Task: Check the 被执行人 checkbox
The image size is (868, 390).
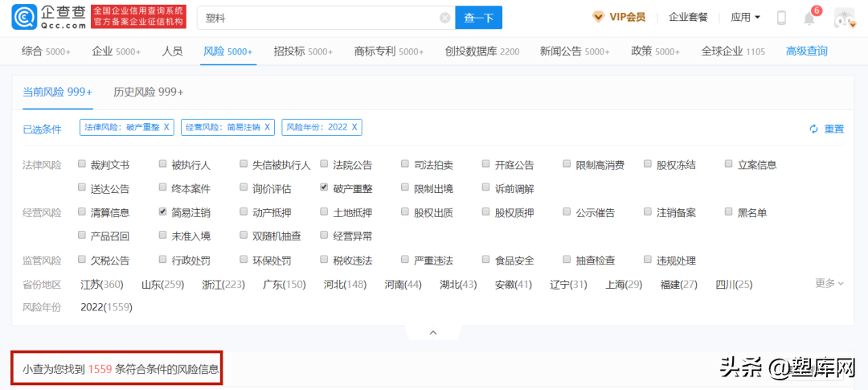Action: click(162, 164)
